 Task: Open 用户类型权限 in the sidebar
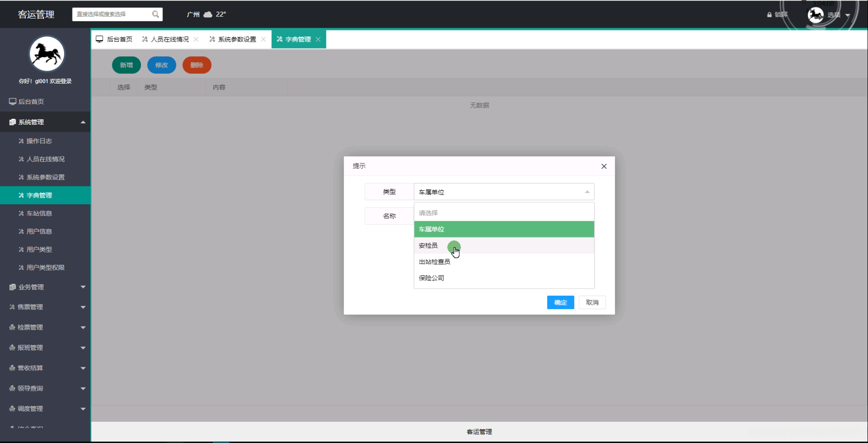point(45,267)
